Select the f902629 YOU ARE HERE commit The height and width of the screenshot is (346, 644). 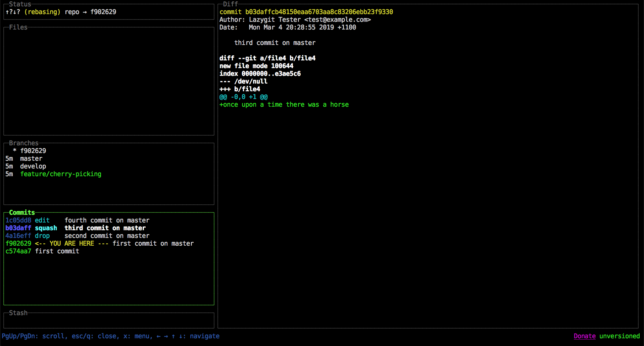(109, 243)
